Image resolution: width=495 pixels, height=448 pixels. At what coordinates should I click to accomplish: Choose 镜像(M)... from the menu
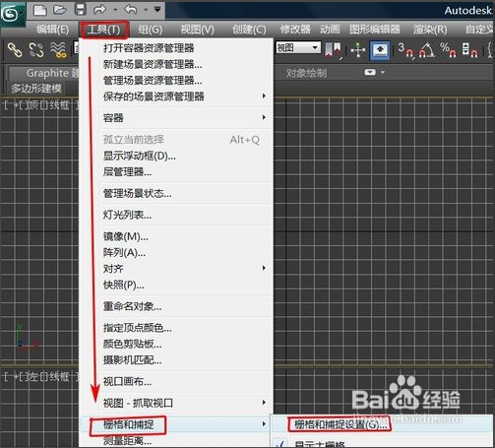[x=176, y=236]
